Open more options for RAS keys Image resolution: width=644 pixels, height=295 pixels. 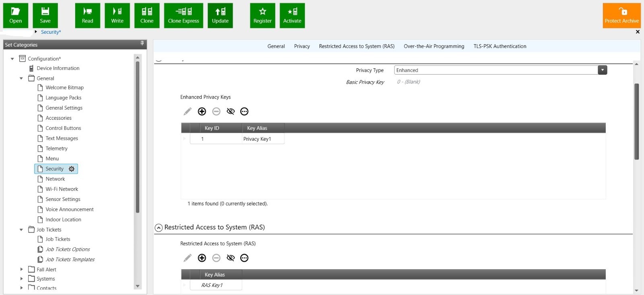click(244, 258)
